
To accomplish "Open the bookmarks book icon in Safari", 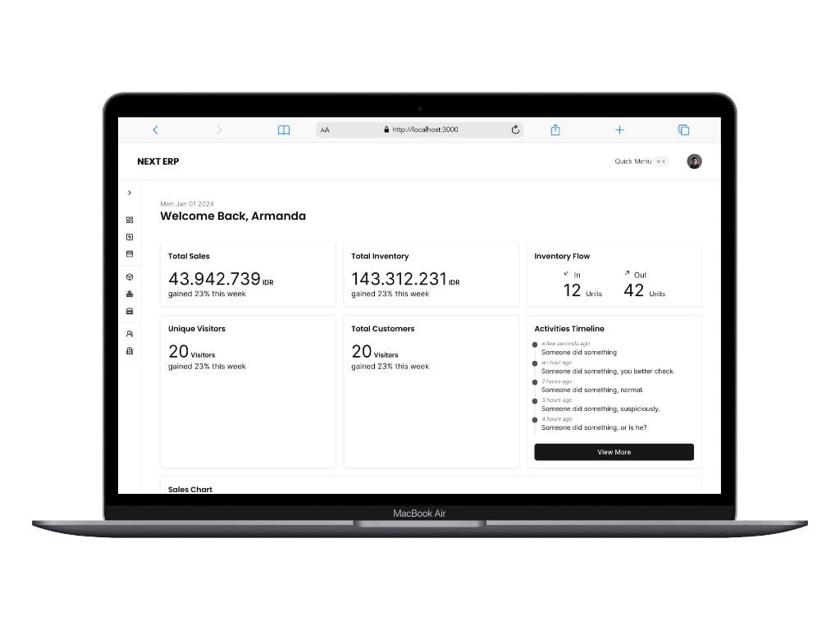I will coord(284,129).
